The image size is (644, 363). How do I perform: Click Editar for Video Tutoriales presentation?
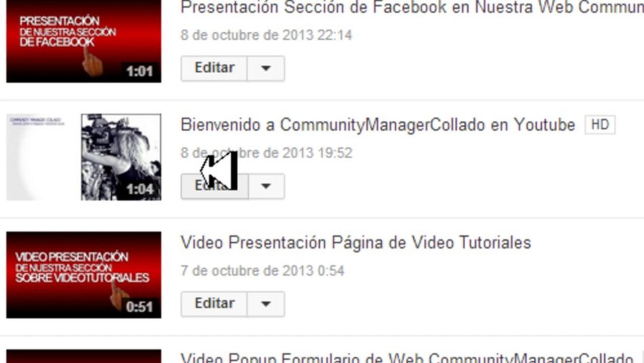tap(214, 304)
